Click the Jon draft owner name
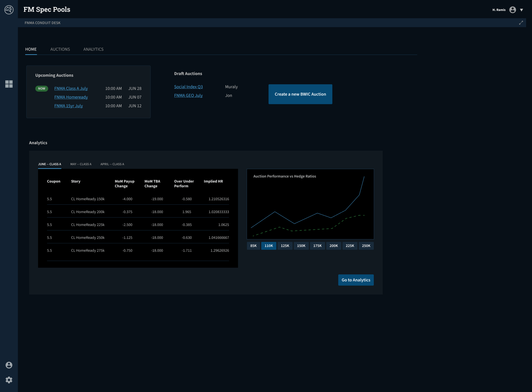 [x=229, y=95]
